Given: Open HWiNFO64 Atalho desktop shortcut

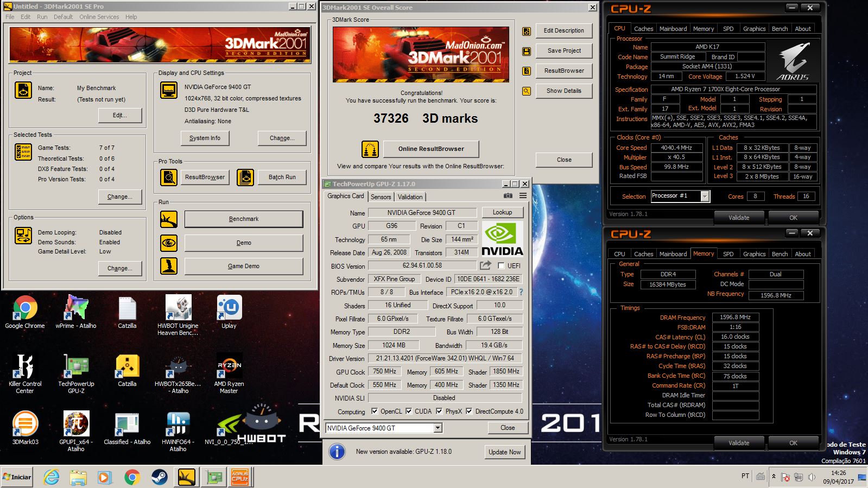Looking at the screenshot, I should point(178,432).
